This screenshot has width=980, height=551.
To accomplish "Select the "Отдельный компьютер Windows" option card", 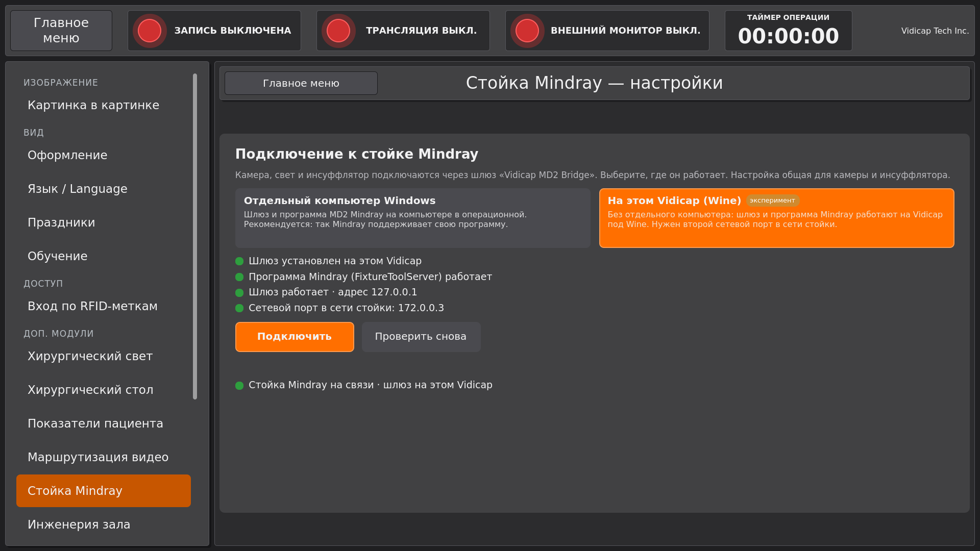I will [x=412, y=218].
